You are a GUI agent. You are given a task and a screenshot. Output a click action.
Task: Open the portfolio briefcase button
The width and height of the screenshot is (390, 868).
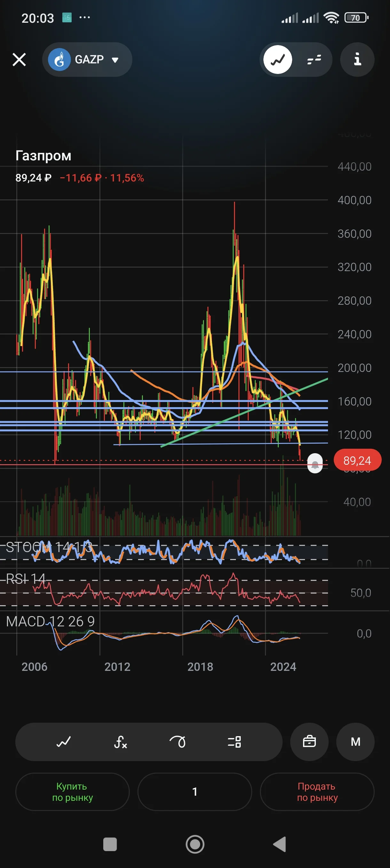coord(309,742)
